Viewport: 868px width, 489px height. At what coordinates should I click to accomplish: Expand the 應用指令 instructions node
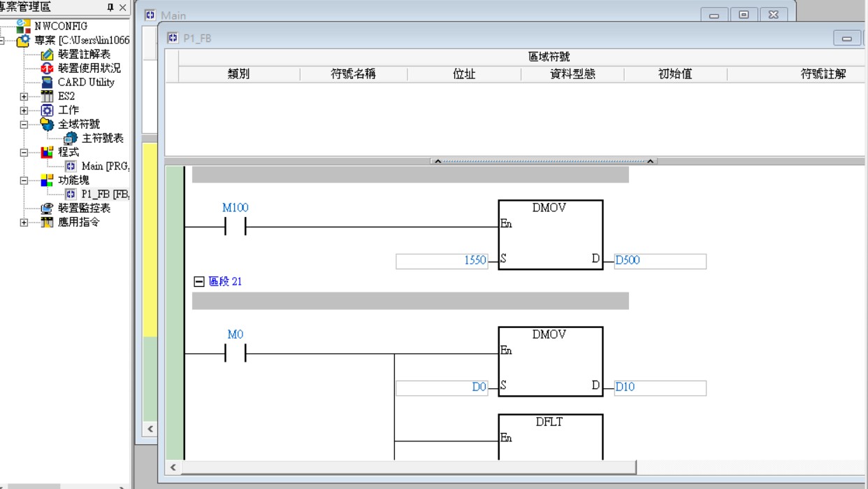click(x=24, y=222)
